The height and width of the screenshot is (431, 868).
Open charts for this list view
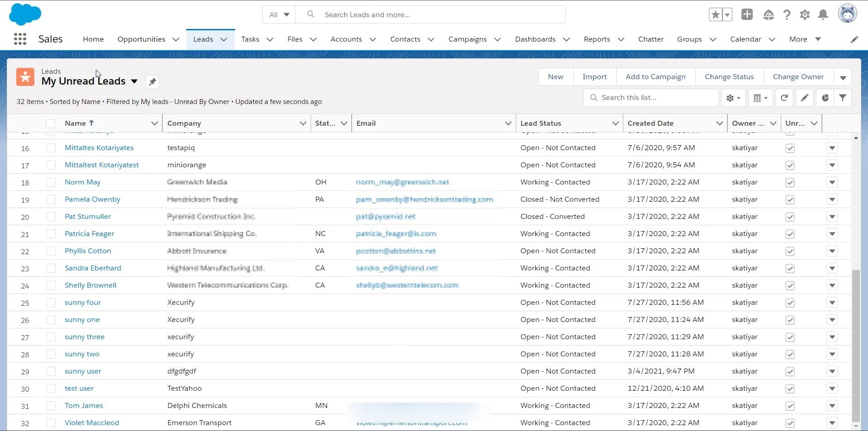[x=825, y=98]
